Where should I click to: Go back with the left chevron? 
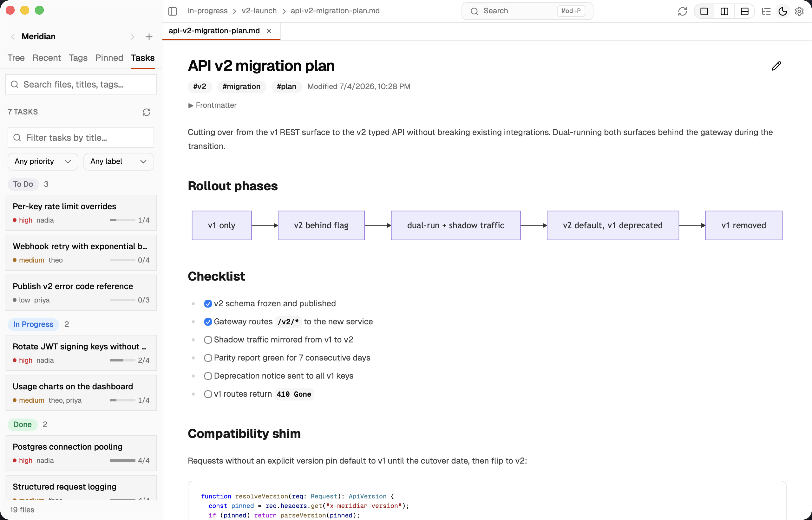(x=13, y=37)
